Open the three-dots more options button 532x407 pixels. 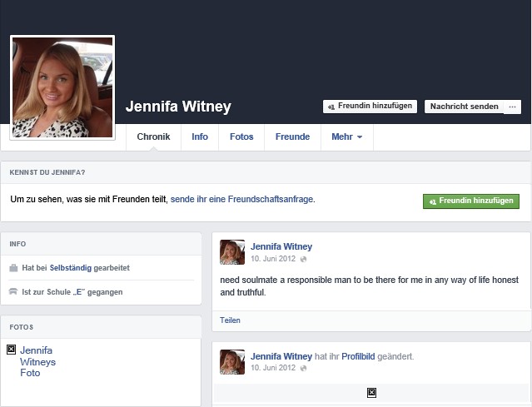coord(512,107)
